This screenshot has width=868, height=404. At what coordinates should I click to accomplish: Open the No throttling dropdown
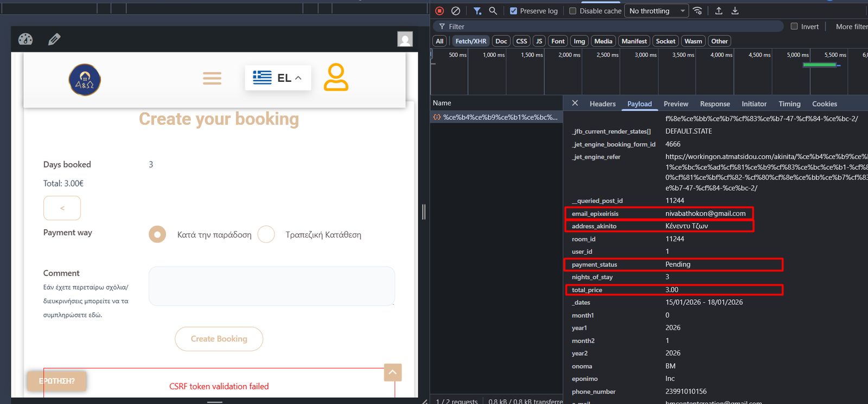click(656, 11)
